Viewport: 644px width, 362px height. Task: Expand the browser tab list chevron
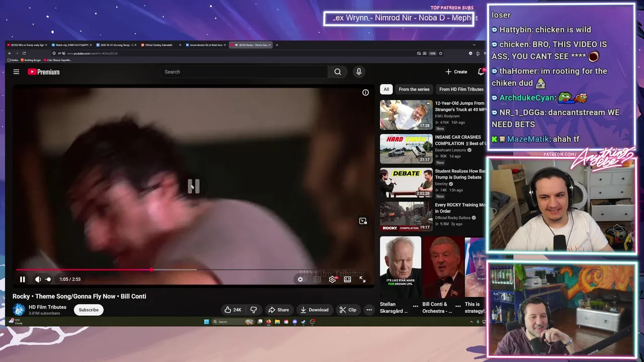coord(474,45)
